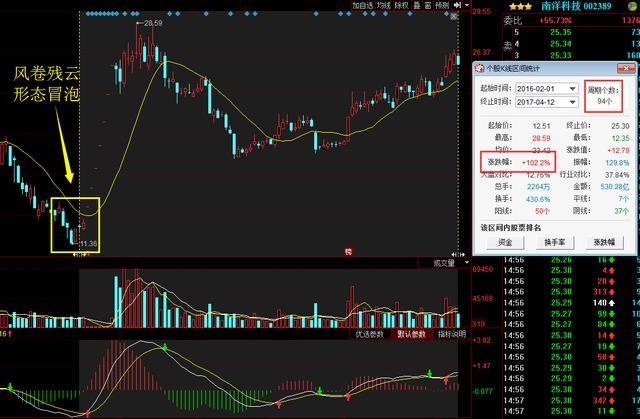Click the range handle under the right boundary
Viewport: 640px width, 419px height.
point(458,255)
